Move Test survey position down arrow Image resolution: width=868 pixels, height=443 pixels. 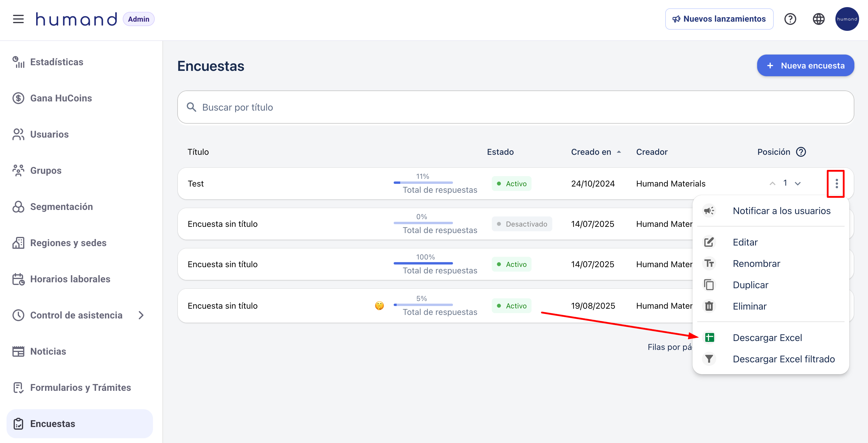point(797,184)
